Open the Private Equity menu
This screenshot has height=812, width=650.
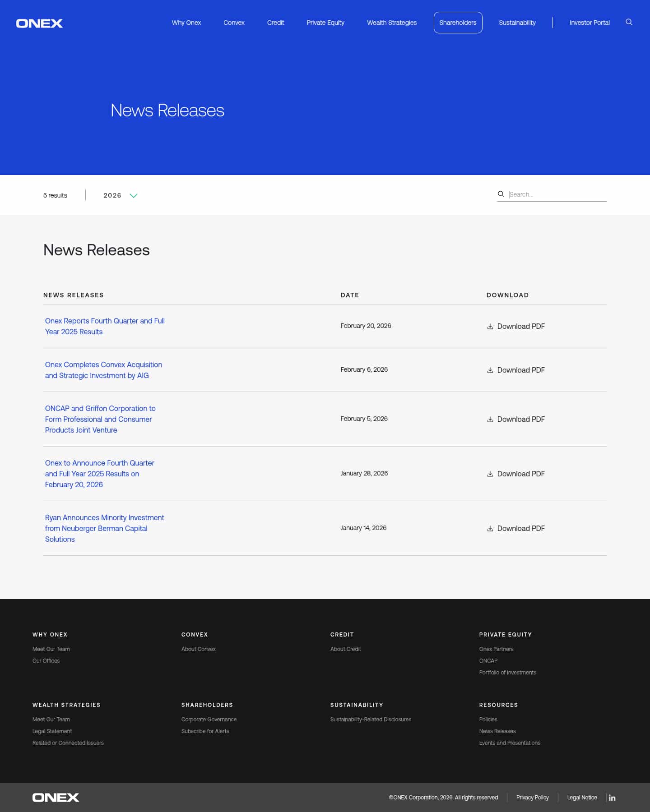coord(325,23)
